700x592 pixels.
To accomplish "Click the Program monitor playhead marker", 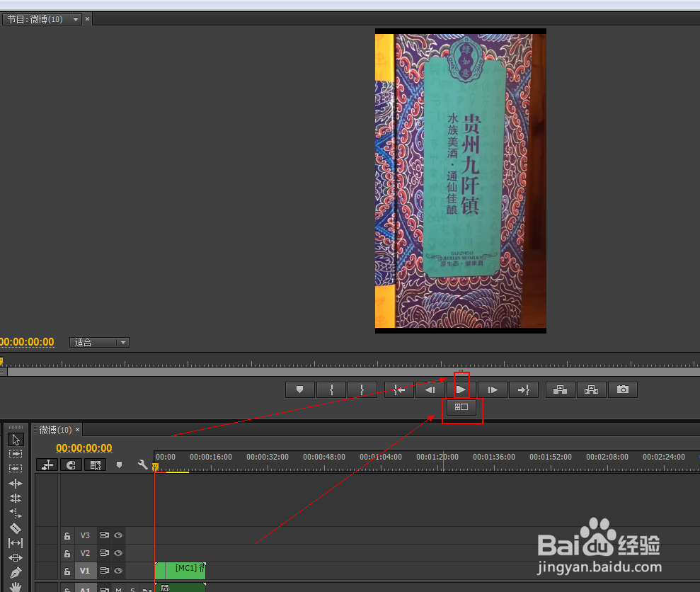I will [x=1, y=360].
